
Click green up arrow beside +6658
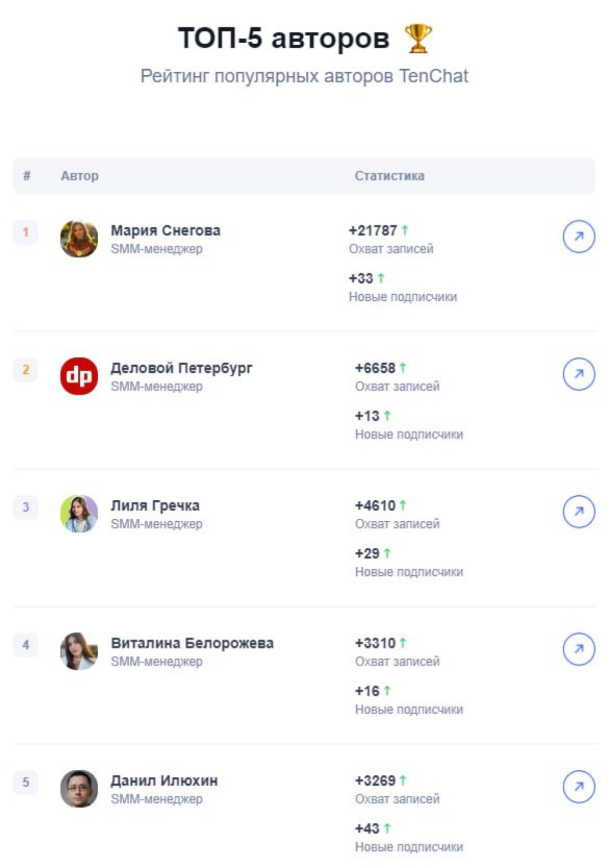click(402, 368)
